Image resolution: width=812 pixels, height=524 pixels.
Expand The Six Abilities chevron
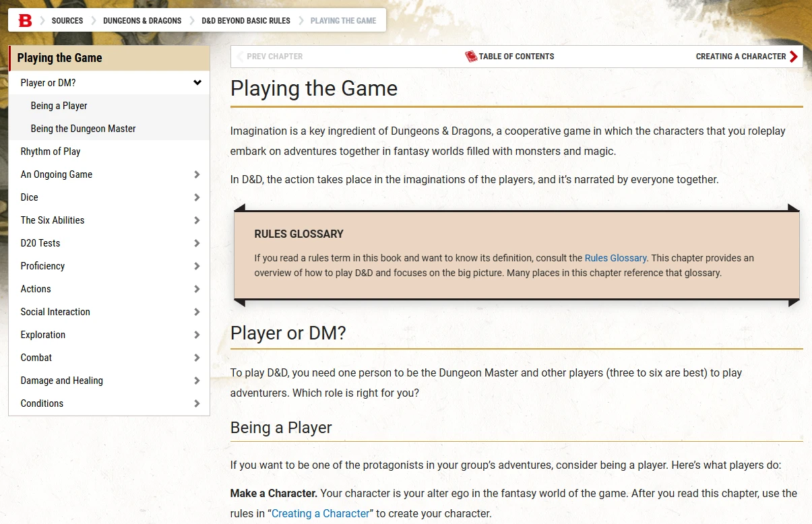click(x=197, y=220)
